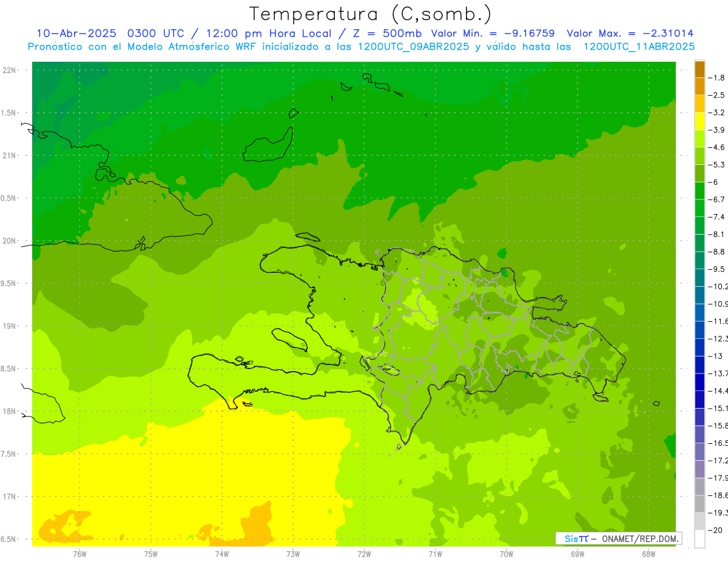Screen dimensions: 728x562
Task: Click the '19N' latitude axis label
Action: click(10, 326)
